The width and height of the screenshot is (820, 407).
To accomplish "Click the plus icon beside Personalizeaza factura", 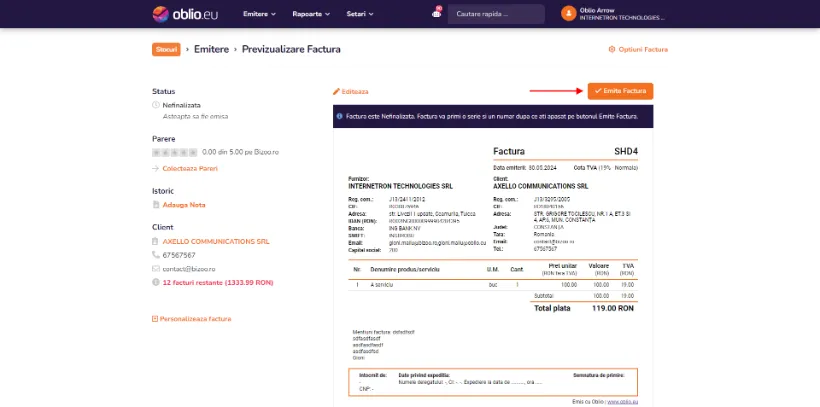I will (155, 319).
